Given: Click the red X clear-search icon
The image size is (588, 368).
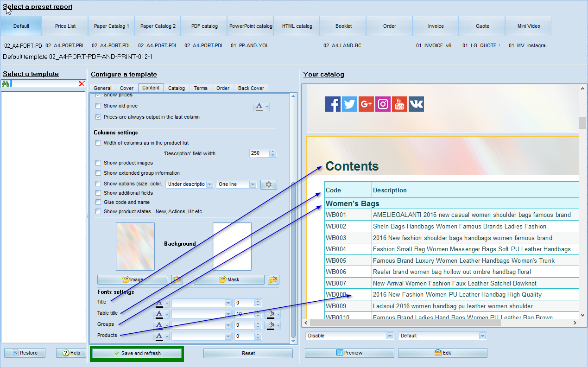Looking at the screenshot, I should click(82, 84).
